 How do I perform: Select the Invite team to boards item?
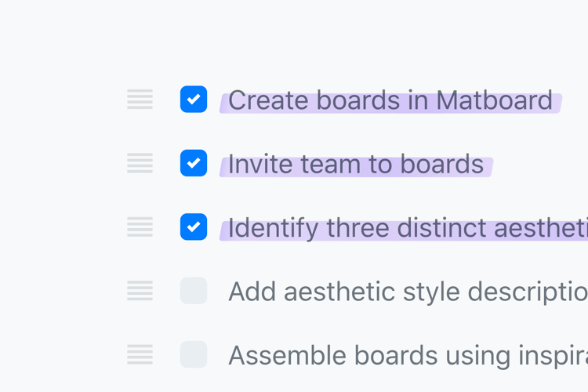355,165
